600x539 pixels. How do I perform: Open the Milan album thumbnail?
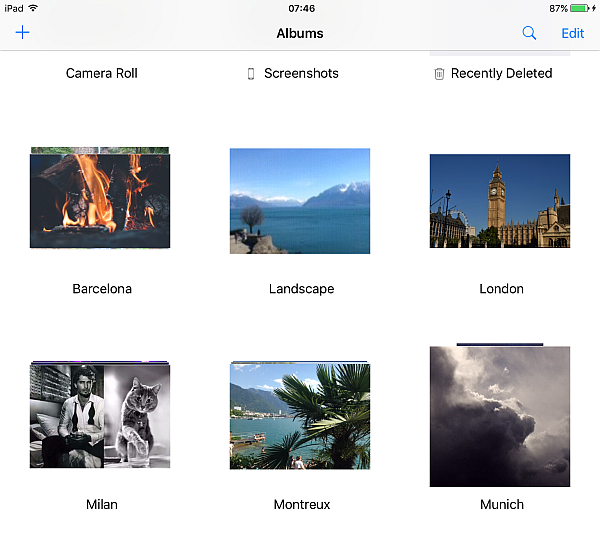pos(100,416)
